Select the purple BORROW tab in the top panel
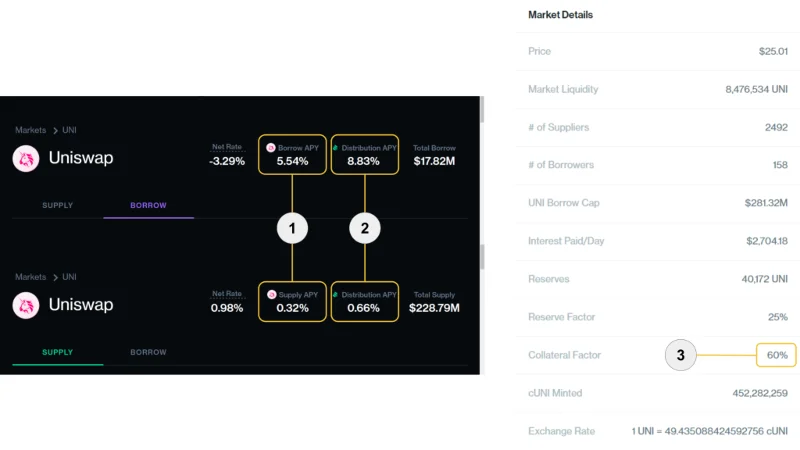 click(148, 205)
